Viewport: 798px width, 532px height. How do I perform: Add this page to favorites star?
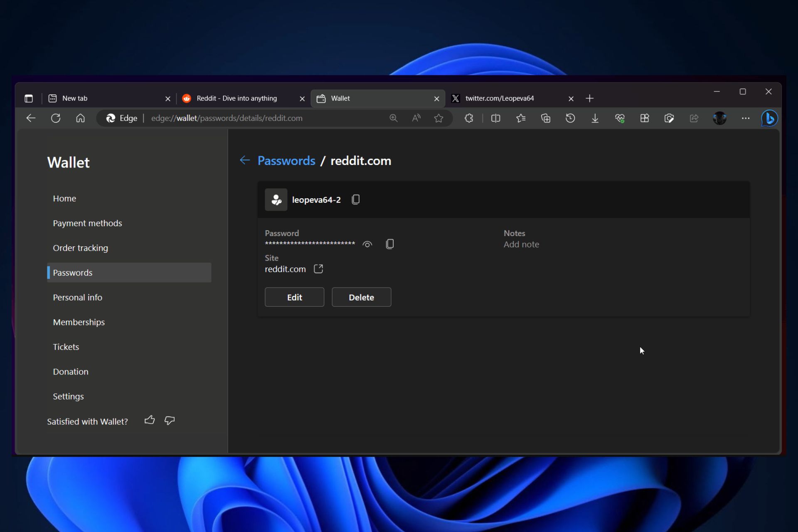[438, 118]
